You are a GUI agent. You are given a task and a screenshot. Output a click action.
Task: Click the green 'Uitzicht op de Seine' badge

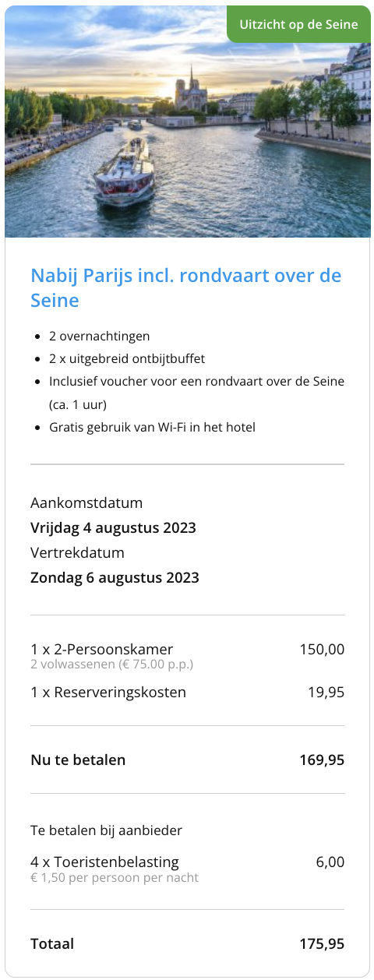pos(298,24)
